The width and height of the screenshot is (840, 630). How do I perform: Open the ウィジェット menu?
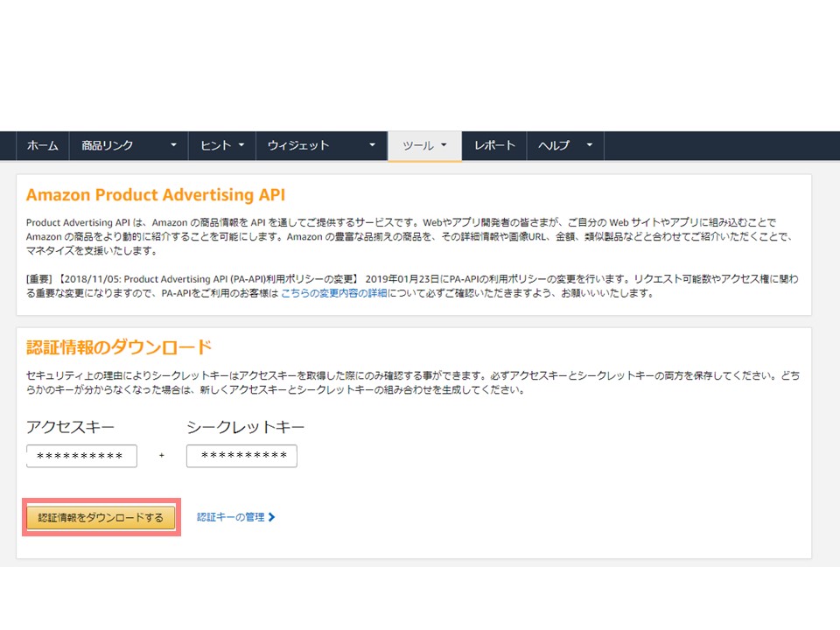pyautogui.click(x=298, y=146)
